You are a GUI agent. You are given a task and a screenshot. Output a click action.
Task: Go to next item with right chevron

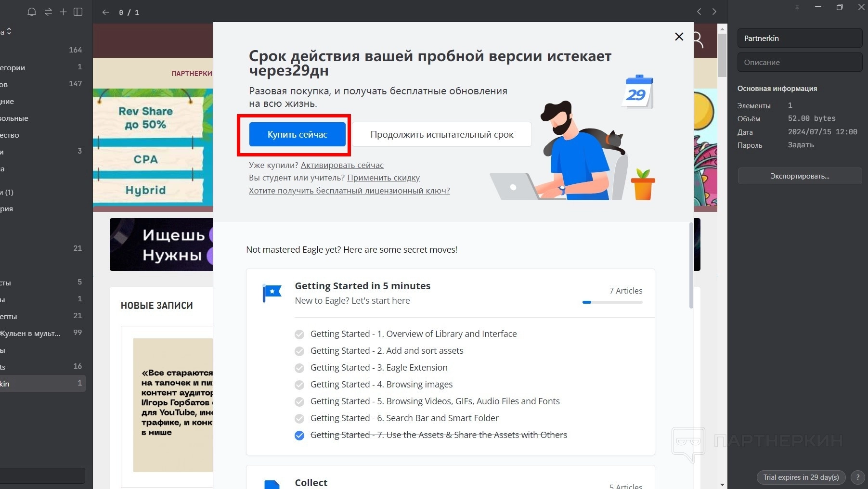[714, 12]
